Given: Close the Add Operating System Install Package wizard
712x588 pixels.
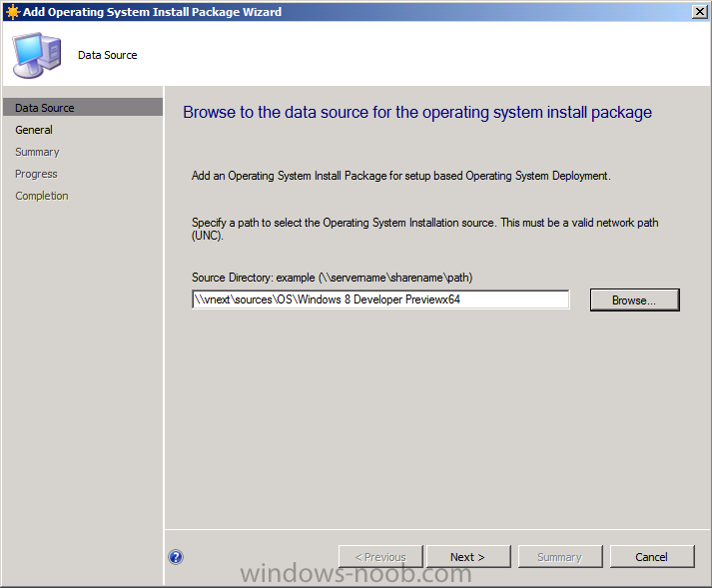Looking at the screenshot, I should tap(699, 12).
